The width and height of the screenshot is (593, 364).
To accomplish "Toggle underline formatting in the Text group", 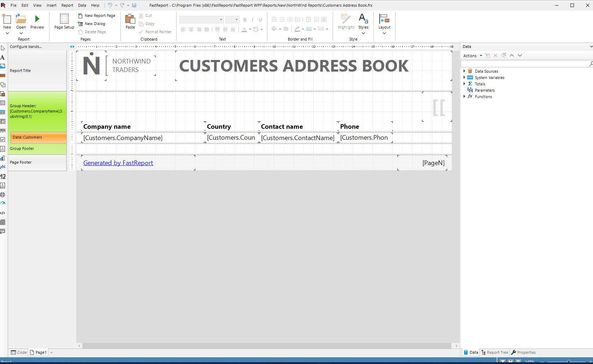I will click(260, 19).
